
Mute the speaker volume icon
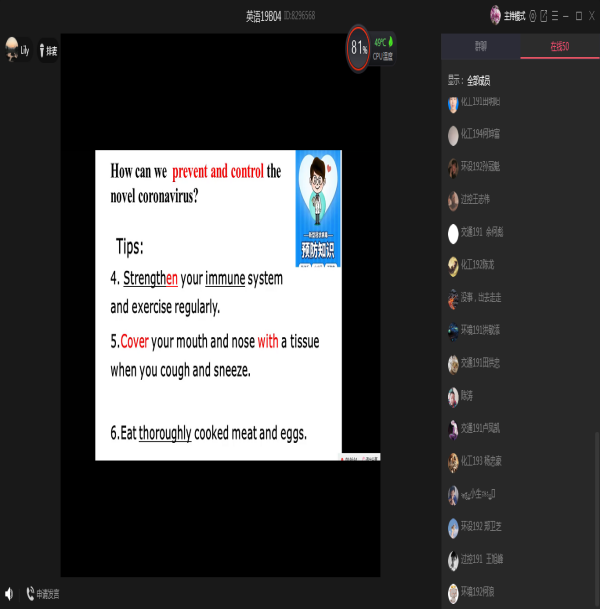coord(9,594)
